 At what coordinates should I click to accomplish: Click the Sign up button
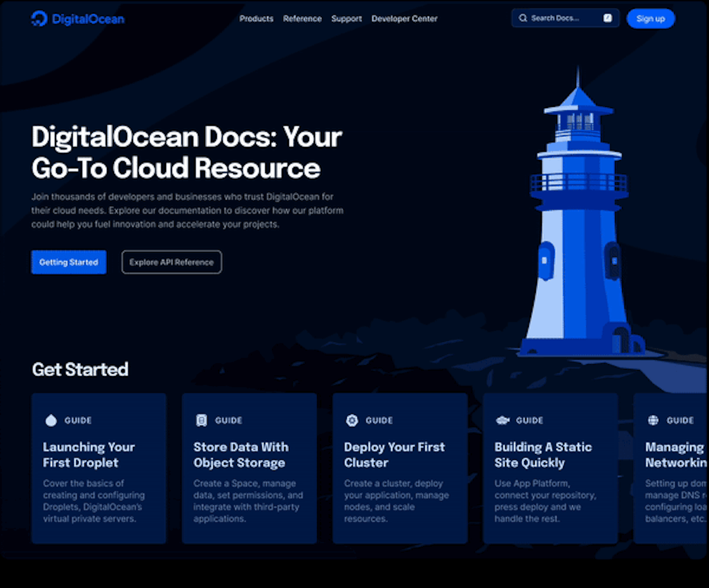click(x=651, y=18)
